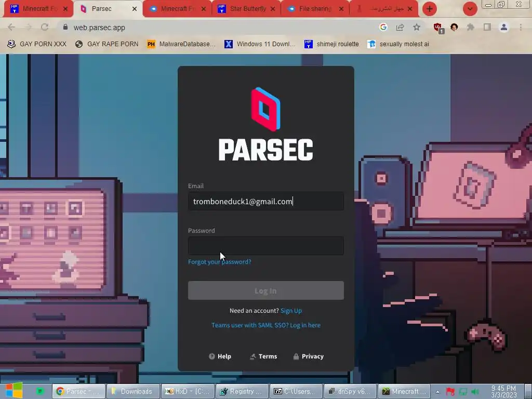Open the Extensions puzzle icon
532x399 pixels.
point(470,27)
